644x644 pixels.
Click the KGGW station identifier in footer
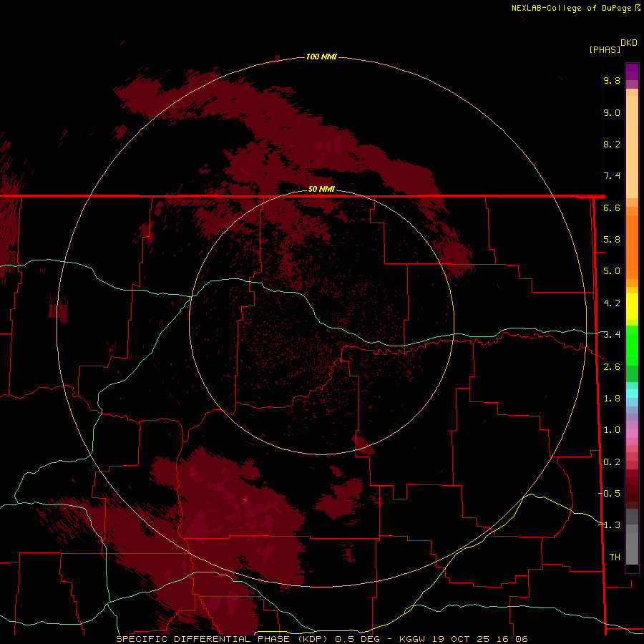click(x=412, y=639)
